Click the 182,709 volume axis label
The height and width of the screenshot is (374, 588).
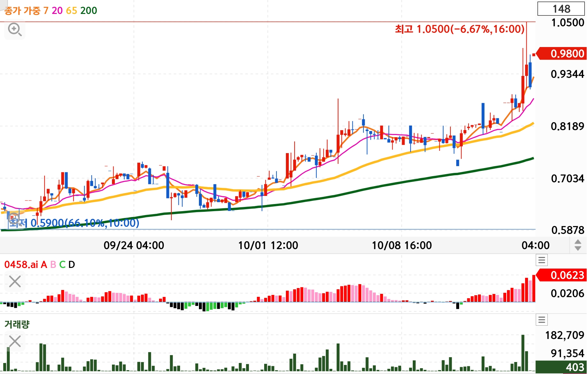(x=565, y=335)
